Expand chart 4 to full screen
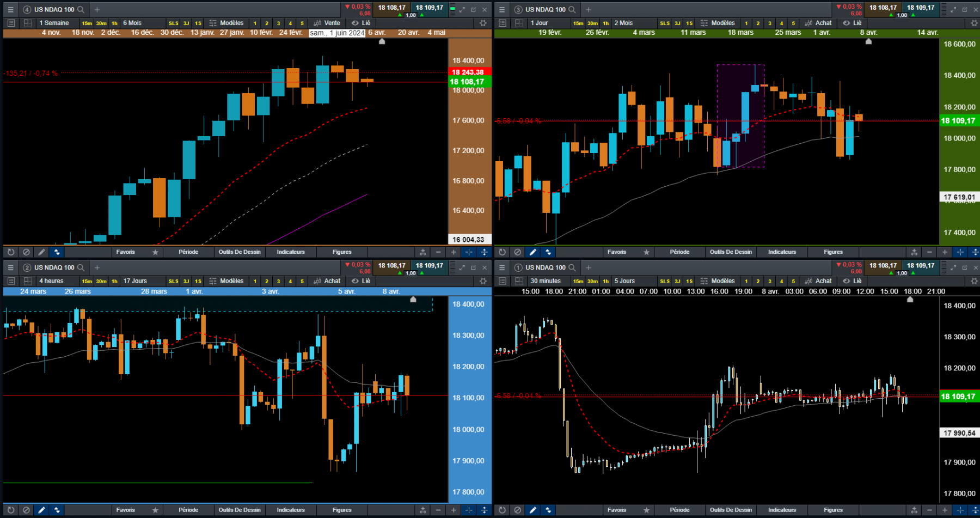Screen dimensions: 980x518 pyautogui.click(x=462, y=9)
